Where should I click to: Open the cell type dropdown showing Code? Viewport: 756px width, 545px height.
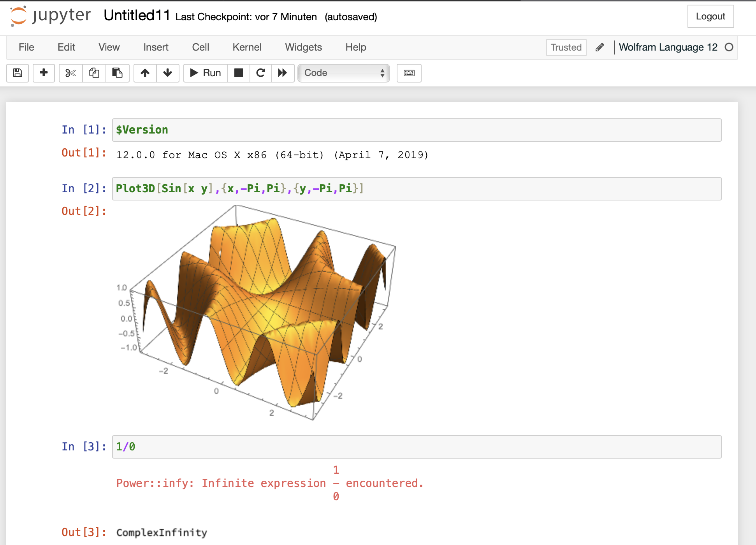tap(344, 73)
